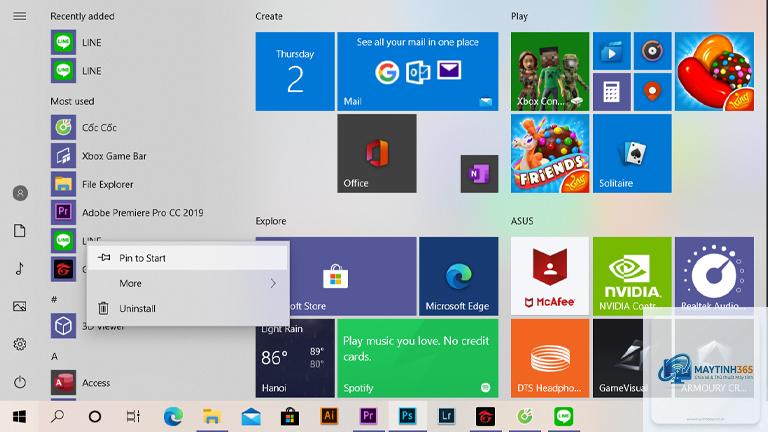The width and height of the screenshot is (768, 432).
Task: Open the NVIDIA Control Panel tile
Action: click(632, 276)
